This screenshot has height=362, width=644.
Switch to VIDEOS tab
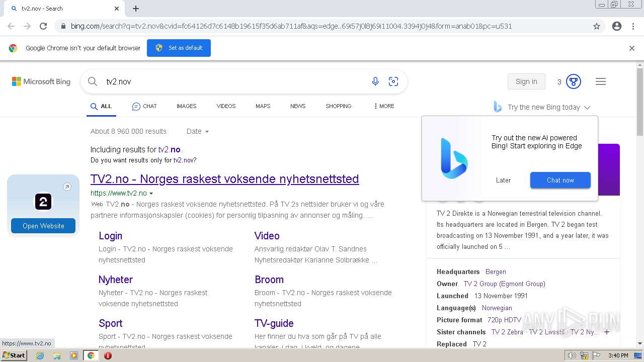(226, 107)
